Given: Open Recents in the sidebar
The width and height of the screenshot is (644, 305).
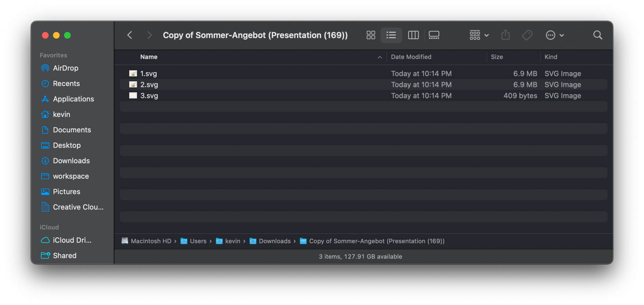Looking at the screenshot, I should point(66,83).
